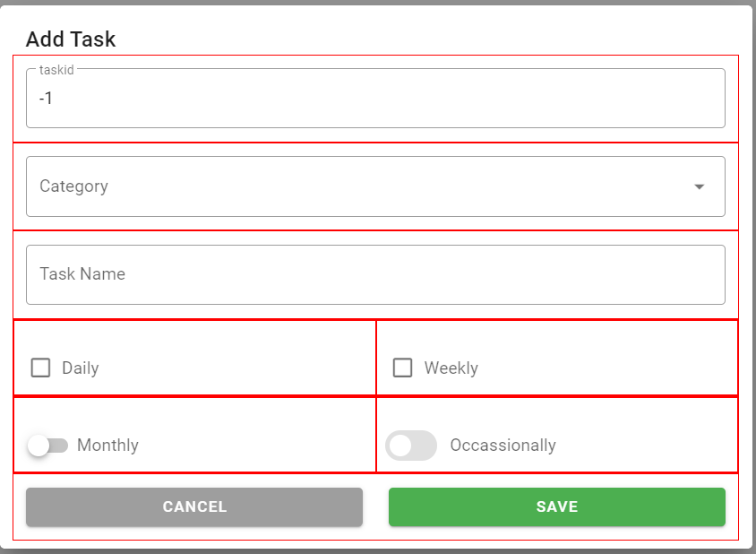756x554 pixels.
Task: Click the Weekly label text
Action: tap(451, 368)
